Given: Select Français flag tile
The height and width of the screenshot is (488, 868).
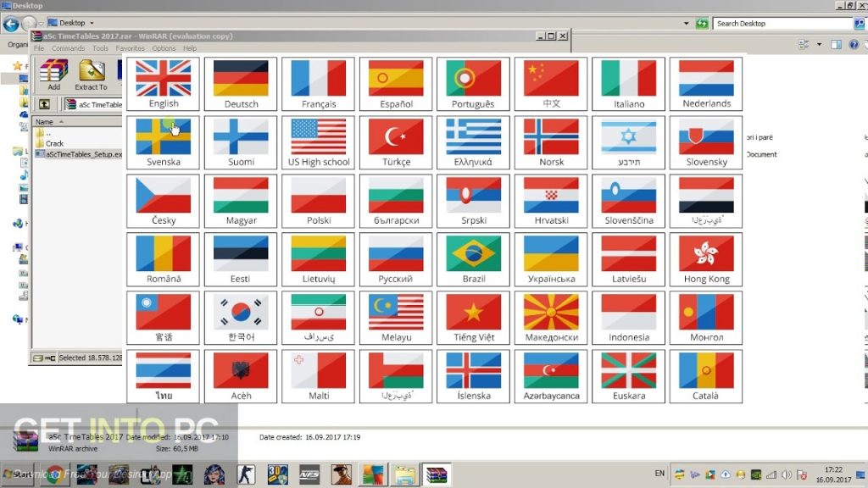Looking at the screenshot, I should (319, 84).
